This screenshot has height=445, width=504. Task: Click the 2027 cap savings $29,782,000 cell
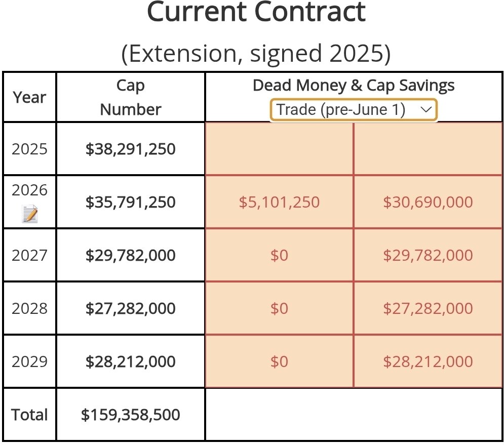pos(428,255)
